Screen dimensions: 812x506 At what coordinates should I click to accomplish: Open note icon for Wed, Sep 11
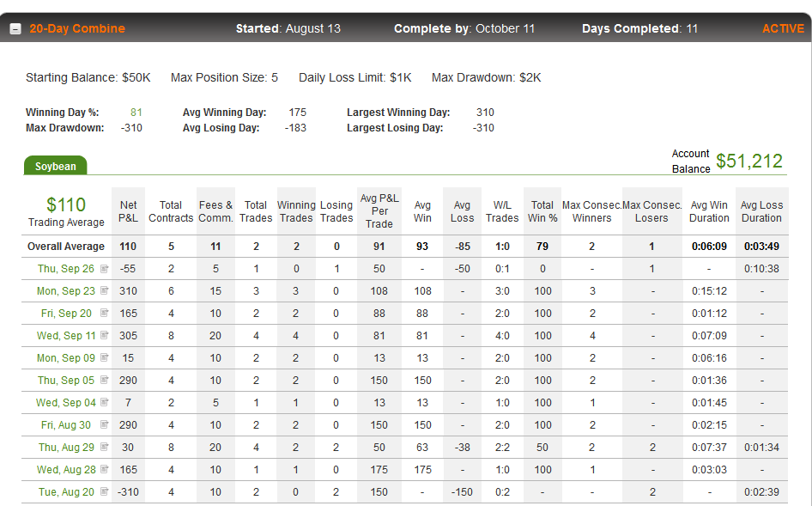click(105, 335)
